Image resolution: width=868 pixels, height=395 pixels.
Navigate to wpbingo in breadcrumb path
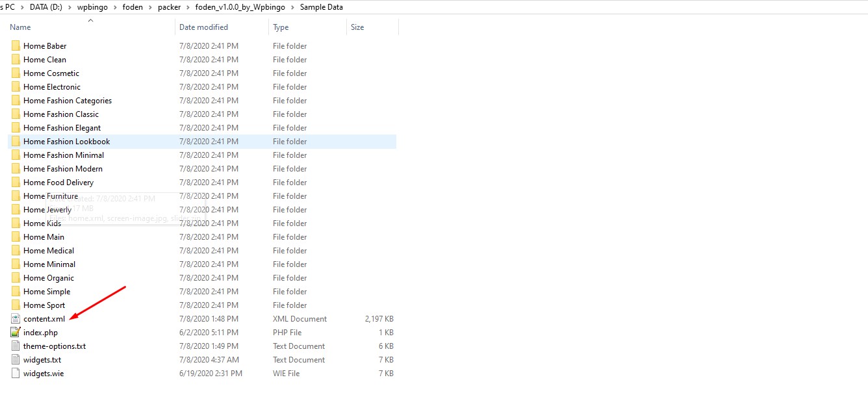pos(92,7)
